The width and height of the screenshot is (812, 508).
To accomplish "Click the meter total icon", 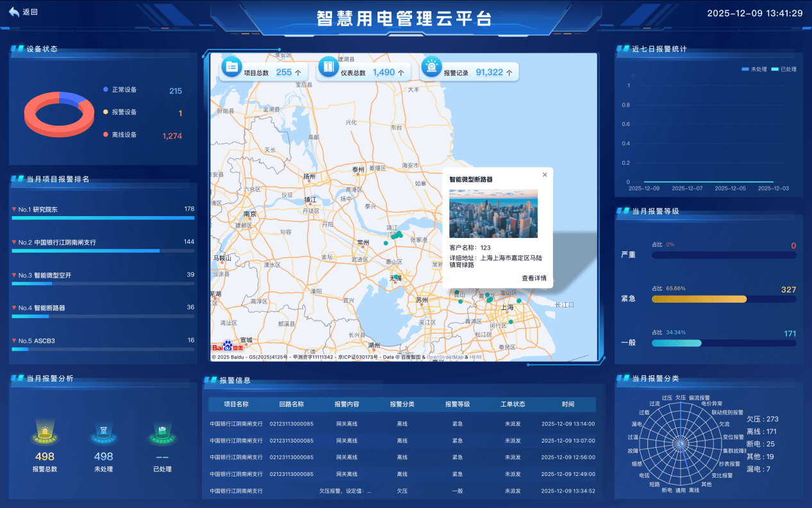I will (328, 67).
